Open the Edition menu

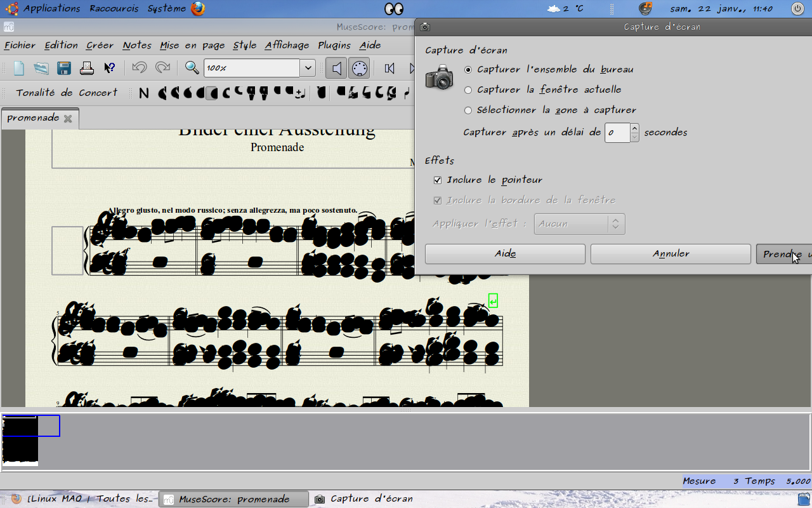pos(61,45)
